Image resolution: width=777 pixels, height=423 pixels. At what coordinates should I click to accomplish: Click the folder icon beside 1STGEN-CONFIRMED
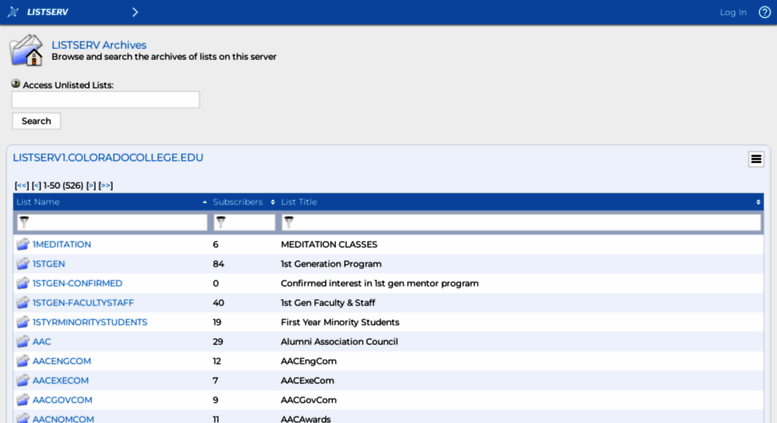coord(23,283)
